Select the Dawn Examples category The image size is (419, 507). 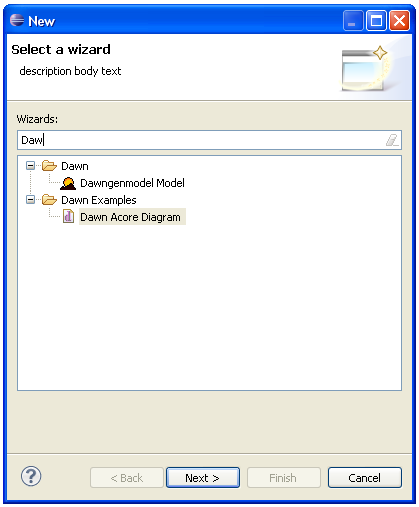pyautogui.click(x=99, y=200)
